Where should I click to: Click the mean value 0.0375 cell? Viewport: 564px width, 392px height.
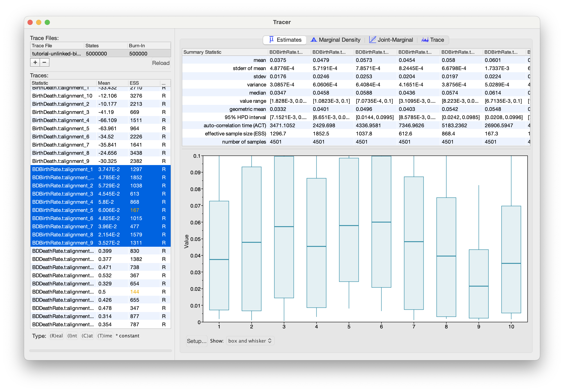(x=289, y=60)
